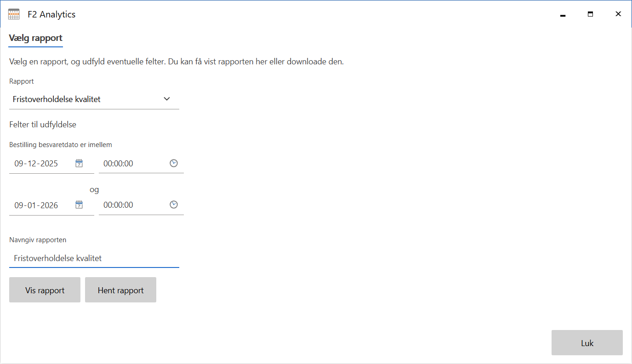The height and width of the screenshot is (364, 632).
Task: Click the Hent rapport button
Action: [x=120, y=290]
